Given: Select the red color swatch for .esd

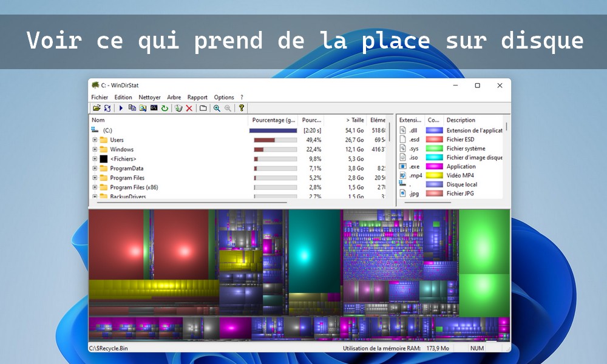Looking at the screenshot, I should pyautogui.click(x=435, y=140).
